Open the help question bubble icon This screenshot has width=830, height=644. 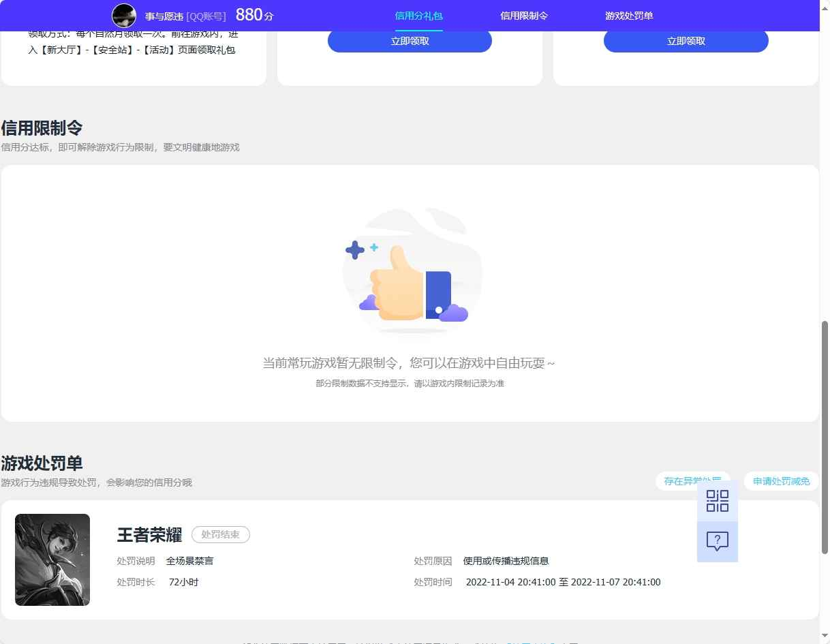[717, 542]
